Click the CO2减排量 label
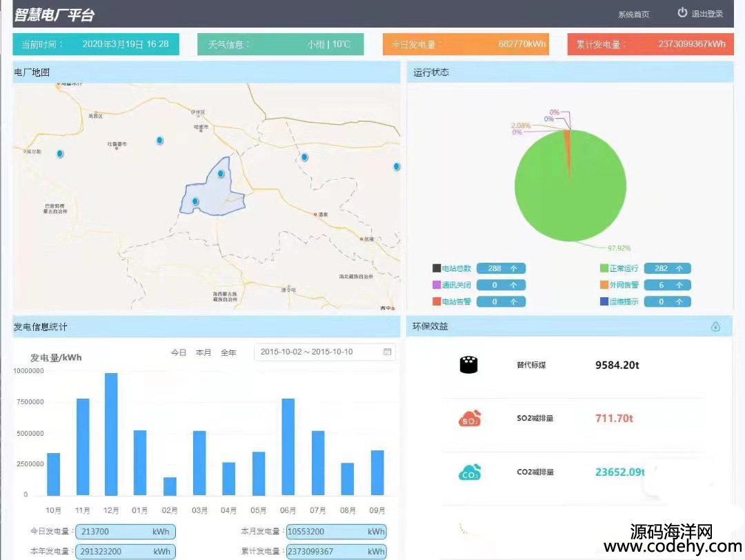The height and width of the screenshot is (560, 745). [x=535, y=472]
